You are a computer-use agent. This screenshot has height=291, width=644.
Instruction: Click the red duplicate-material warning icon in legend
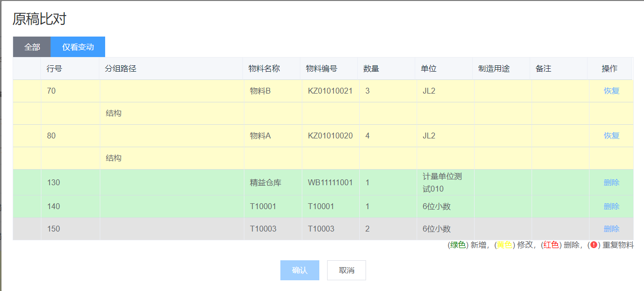click(x=593, y=245)
